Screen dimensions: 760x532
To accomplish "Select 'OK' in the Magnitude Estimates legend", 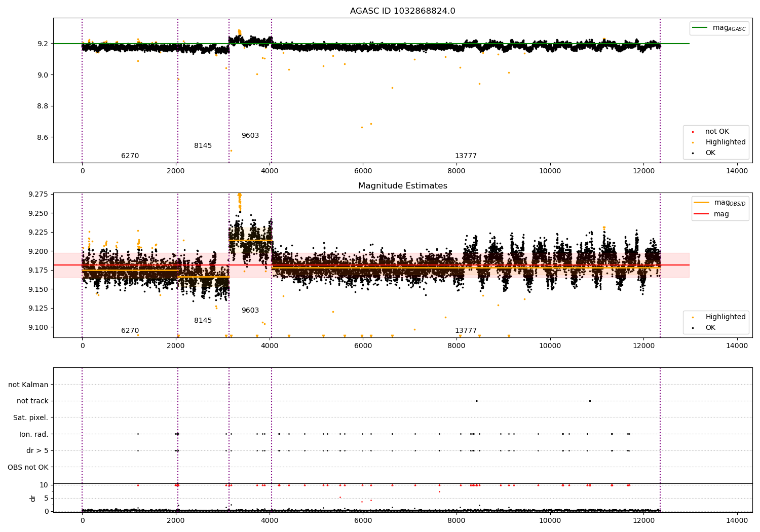I will [710, 328].
